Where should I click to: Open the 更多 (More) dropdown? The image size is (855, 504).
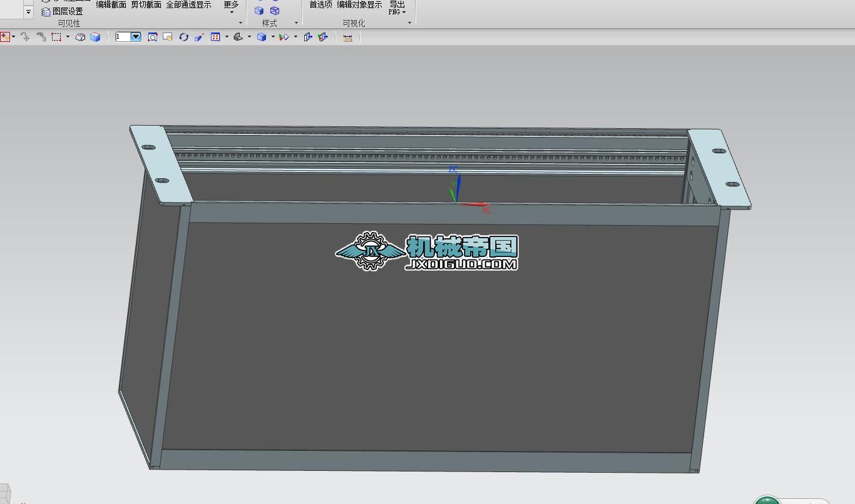[231, 7]
